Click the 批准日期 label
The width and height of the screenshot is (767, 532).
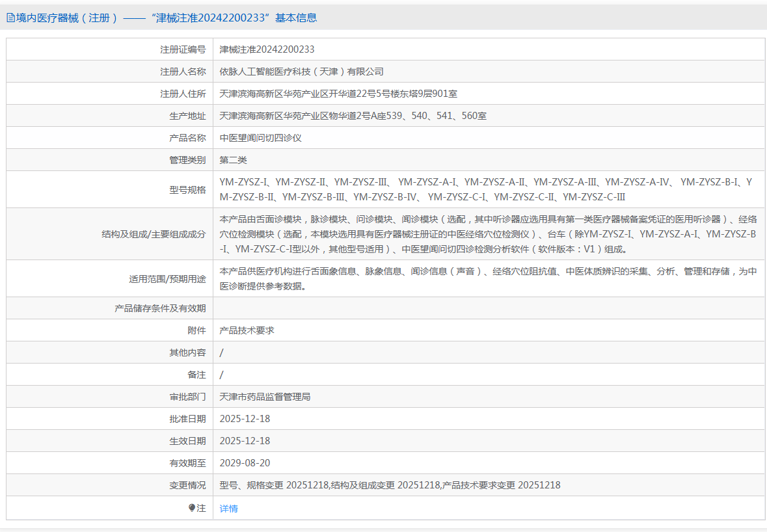tap(187, 419)
